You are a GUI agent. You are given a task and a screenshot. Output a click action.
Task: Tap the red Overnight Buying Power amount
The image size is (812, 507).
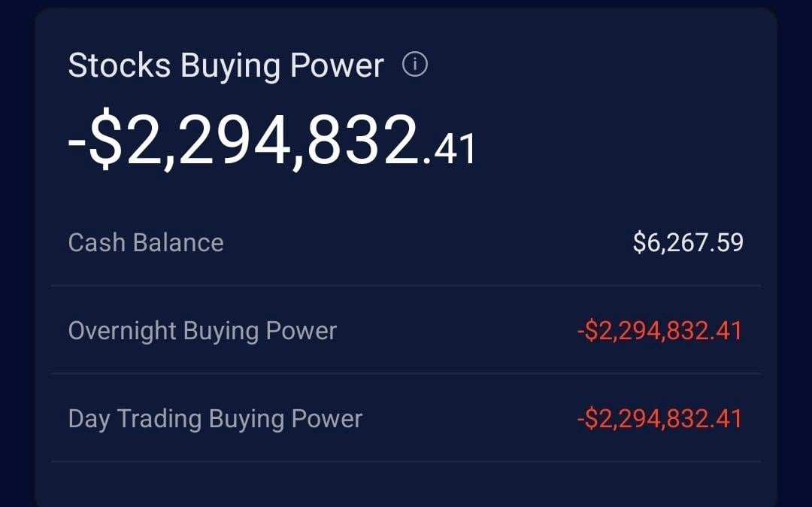point(659,331)
